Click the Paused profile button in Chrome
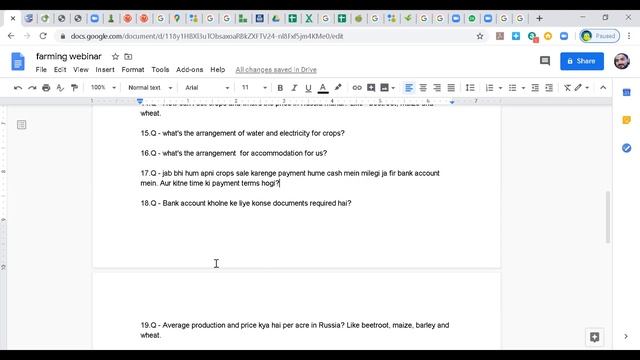 coord(599,36)
